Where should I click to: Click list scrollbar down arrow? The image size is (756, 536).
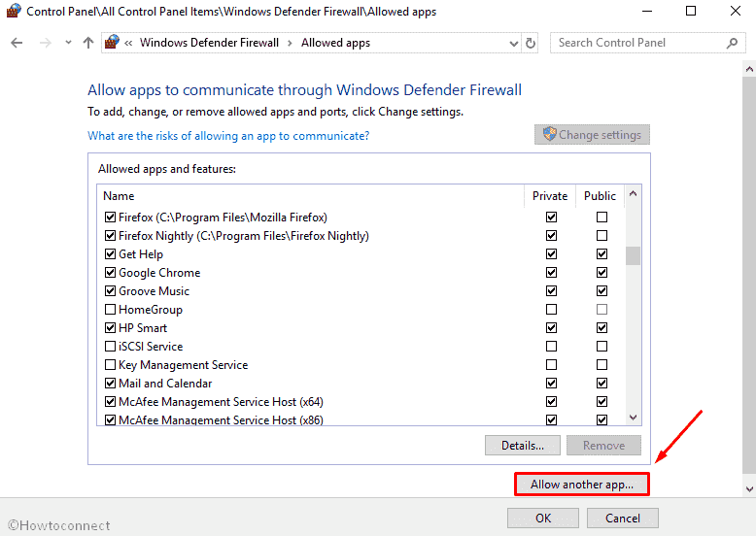click(x=633, y=417)
